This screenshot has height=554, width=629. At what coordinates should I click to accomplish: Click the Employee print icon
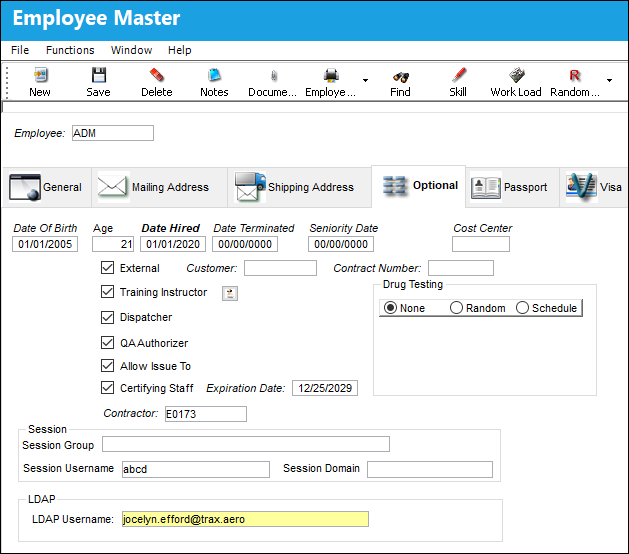pos(331,75)
